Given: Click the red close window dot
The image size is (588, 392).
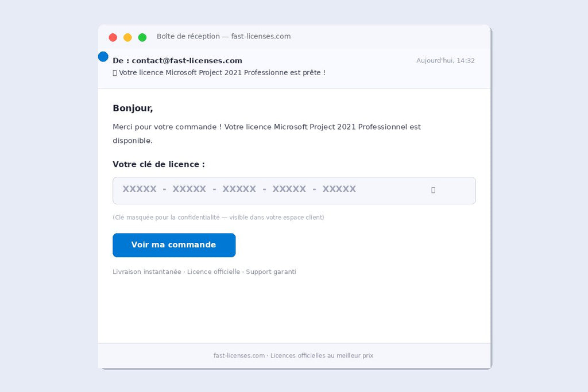Looking at the screenshot, I should tap(113, 37).
